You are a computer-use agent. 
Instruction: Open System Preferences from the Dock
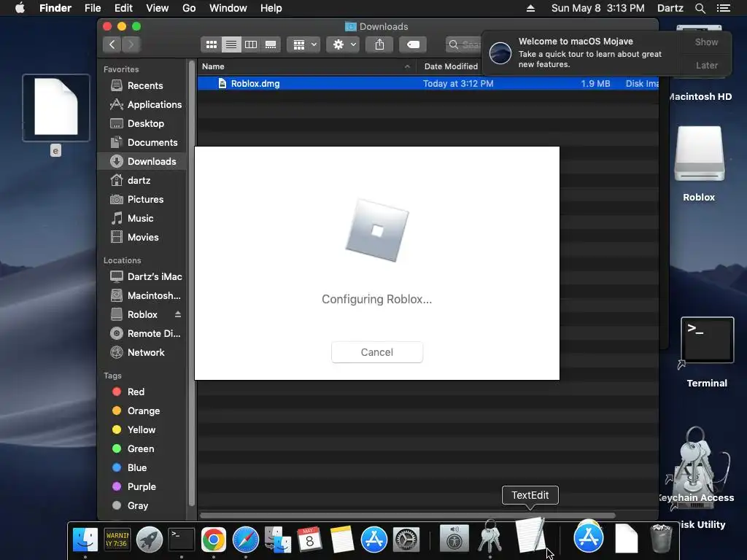(x=406, y=540)
